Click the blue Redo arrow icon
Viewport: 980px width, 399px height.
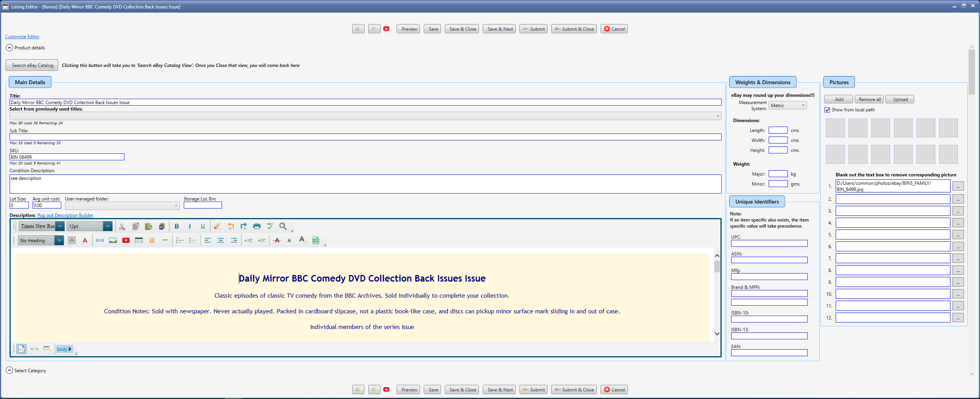click(x=243, y=226)
